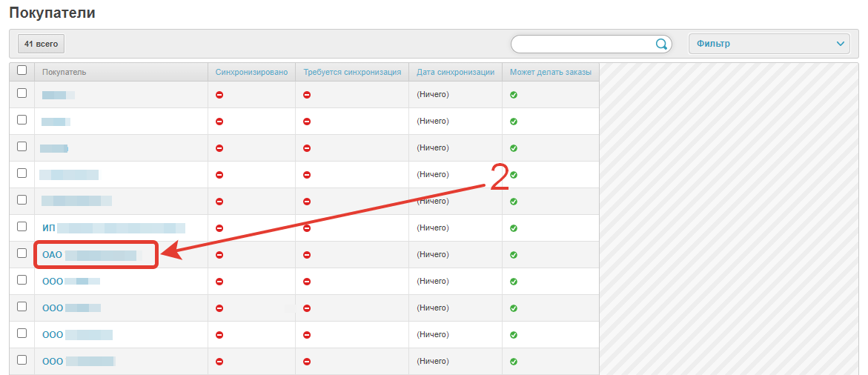This screenshot has width=868, height=375.
Task: Click green can-order icon in last row
Action: 514,362
